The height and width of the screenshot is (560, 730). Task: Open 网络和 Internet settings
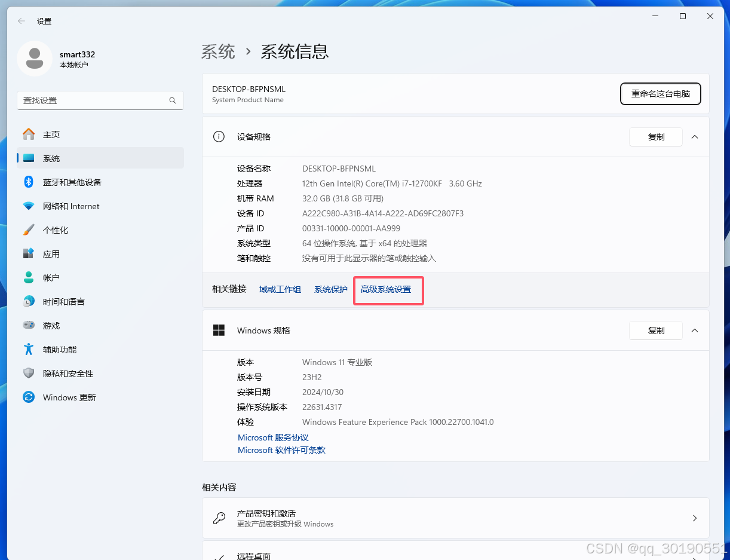point(100,206)
